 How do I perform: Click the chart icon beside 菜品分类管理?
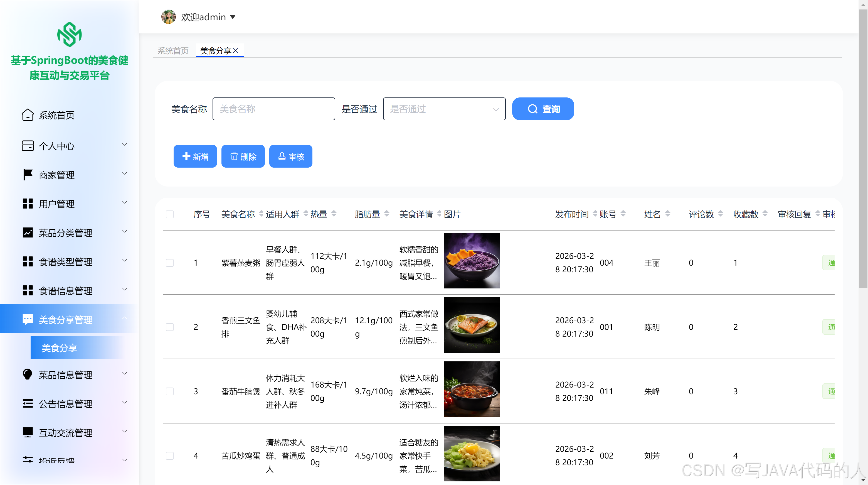pos(28,233)
